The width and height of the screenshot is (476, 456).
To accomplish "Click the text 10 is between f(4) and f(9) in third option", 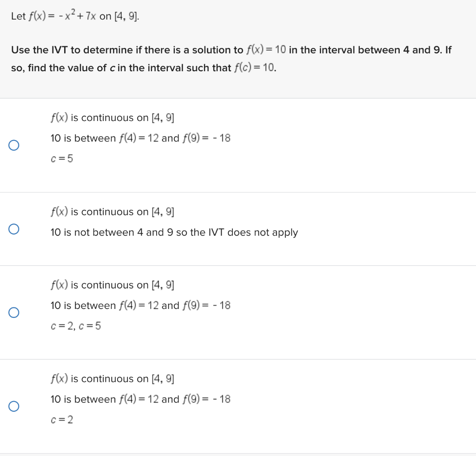I will [139, 305].
